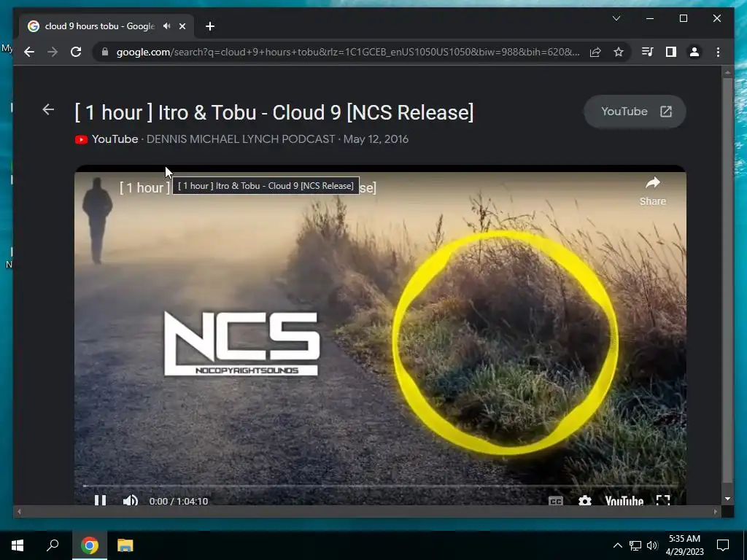The width and height of the screenshot is (747, 560).
Task: Reload the Google search page
Action: (x=76, y=52)
